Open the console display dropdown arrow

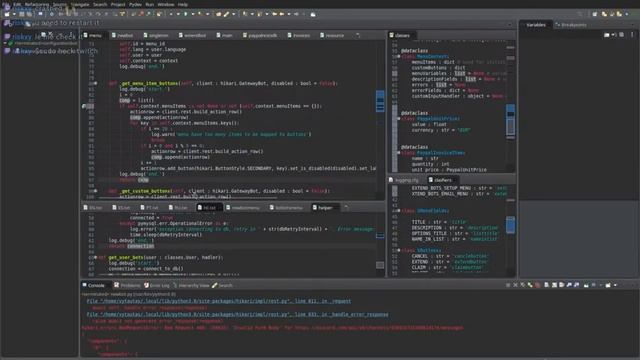coord(601,285)
